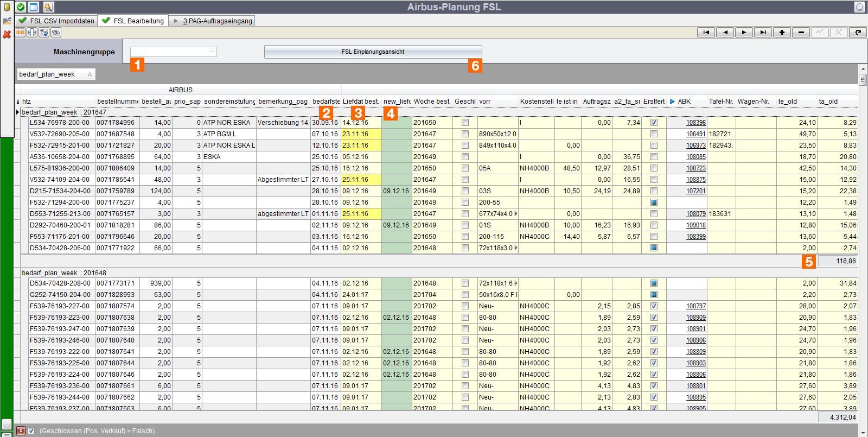Switch to 3 PAG-Auftragseingang tab
The height and width of the screenshot is (437, 868).
[x=212, y=21]
